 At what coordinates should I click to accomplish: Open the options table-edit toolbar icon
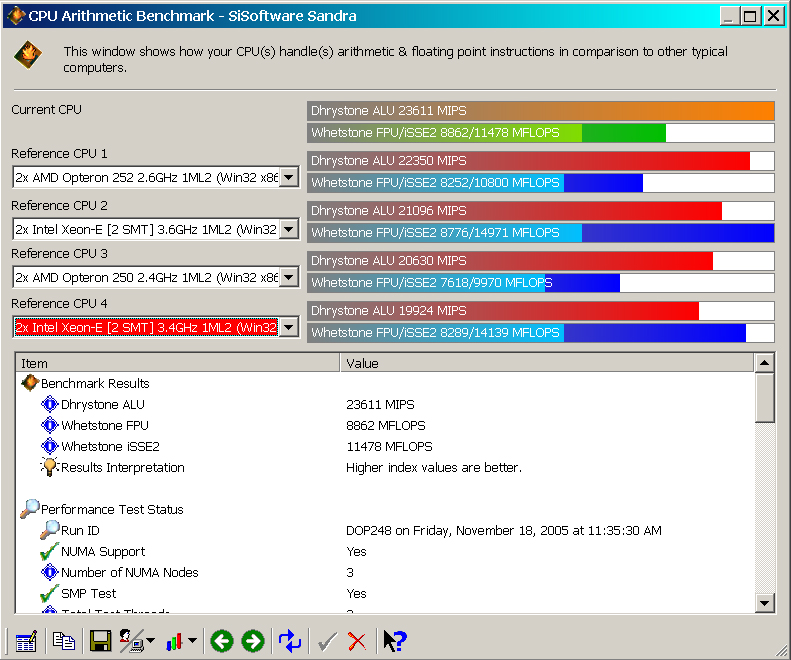[26, 641]
